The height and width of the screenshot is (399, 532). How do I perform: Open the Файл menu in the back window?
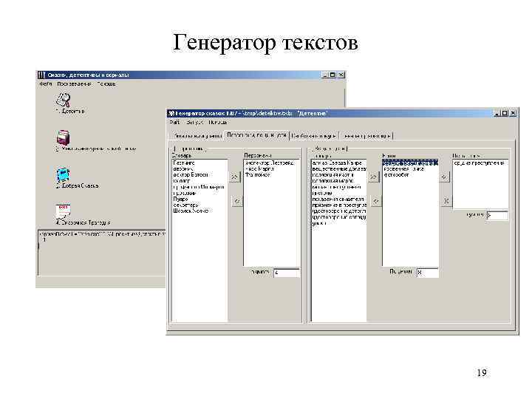(46, 83)
